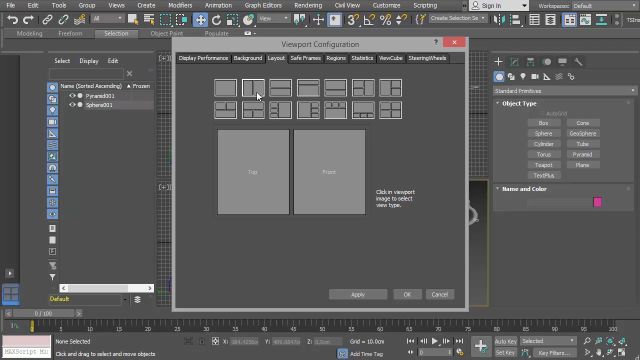Open Create Selection Set dropdown
The image size is (640, 360).
click(x=458, y=18)
